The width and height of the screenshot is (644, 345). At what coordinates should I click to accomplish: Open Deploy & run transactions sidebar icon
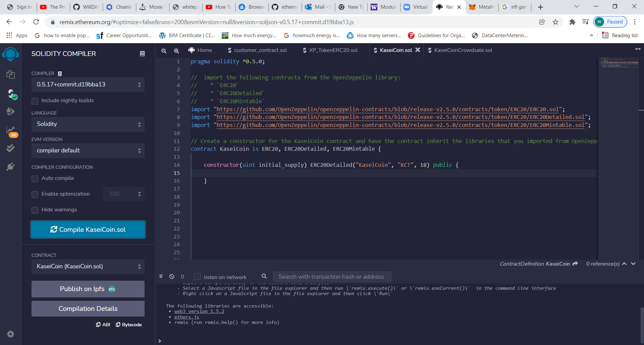click(x=10, y=111)
